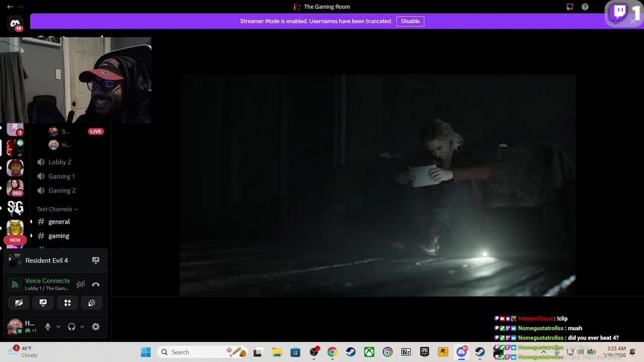The height and width of the screenshot is (362, 644).
Task: Click The Gaming Room title
Action: pos(327,7)
